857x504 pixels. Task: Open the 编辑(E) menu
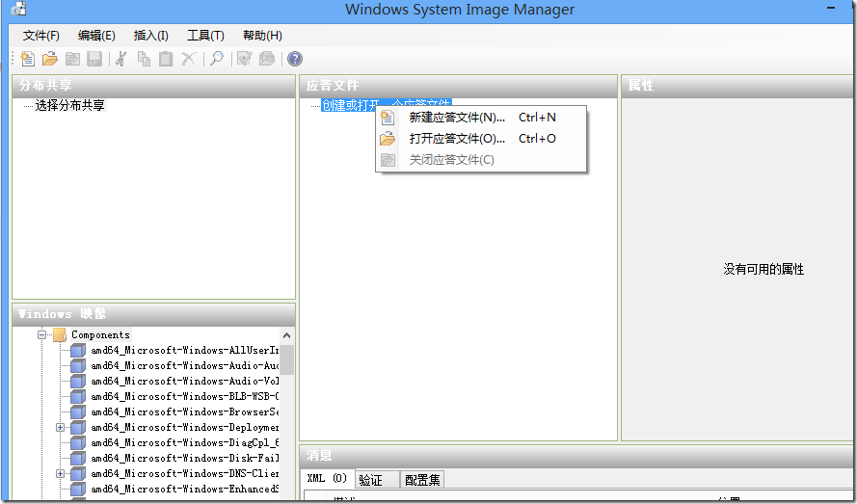[96, 36]
